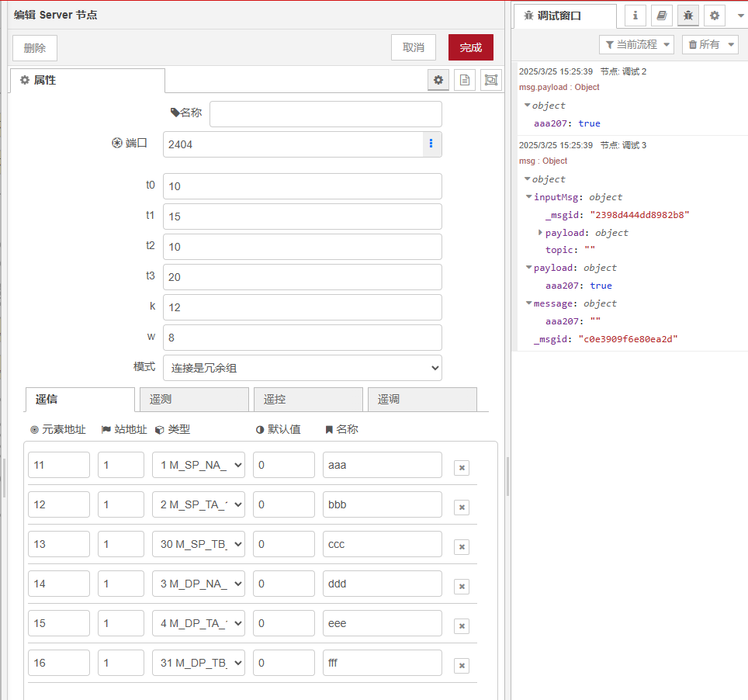Open the 当前流程 filter dropdown

tap(636, 44)
